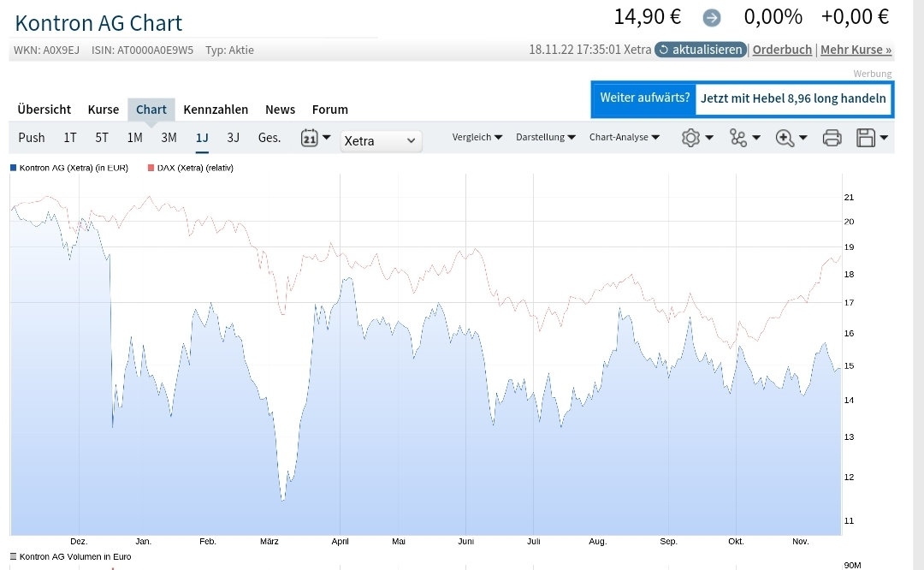Open the Xetra exchange dropdown

point(381,140)
